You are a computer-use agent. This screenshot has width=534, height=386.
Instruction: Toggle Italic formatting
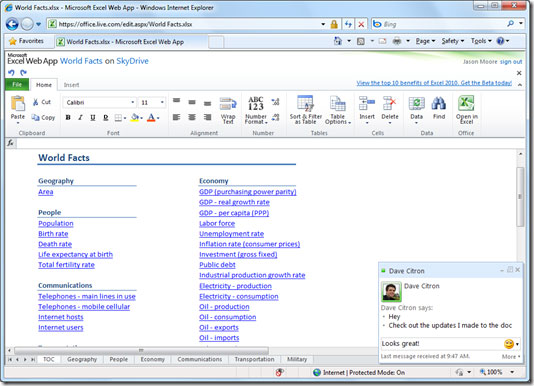[80, 118]
